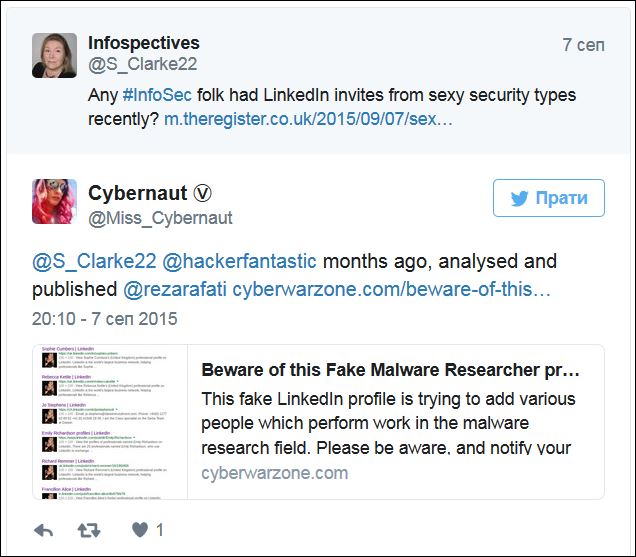Click the 7 сеп date on the Infospectives tweet
Viewport: 636px width, 557px height.
click(x=581, y=45)
